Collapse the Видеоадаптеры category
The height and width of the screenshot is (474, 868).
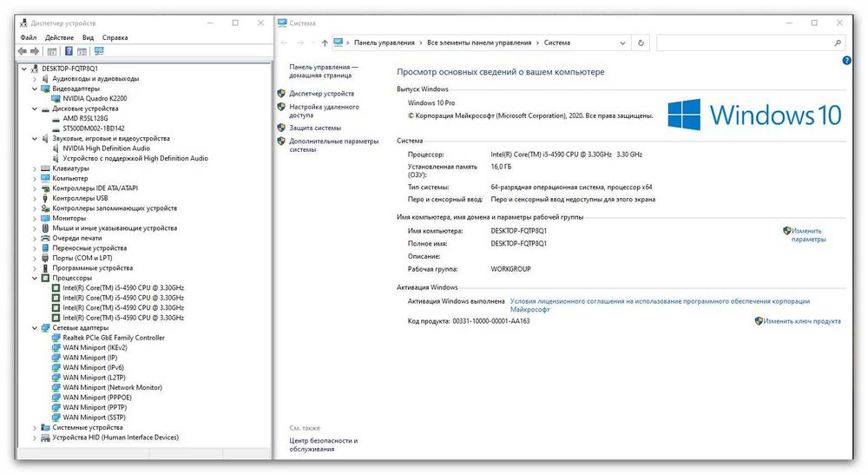pyautogui.click(x=35, y=89)
